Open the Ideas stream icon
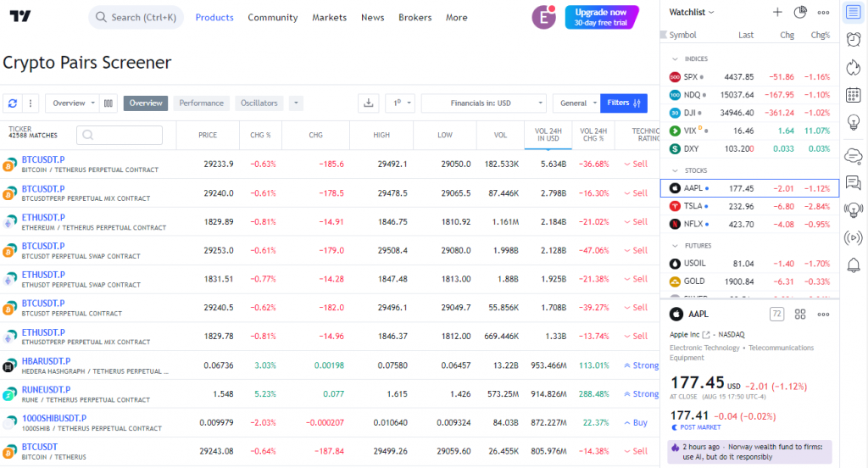The width and height of the screenshot is (868, 468). [x=853, y=210]
